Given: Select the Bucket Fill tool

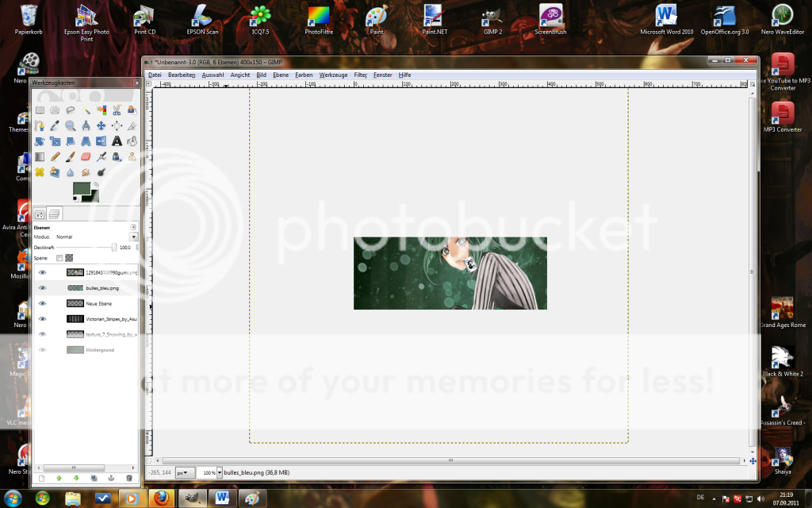Looking at the screenshot, I should click(x=132, y=141).
